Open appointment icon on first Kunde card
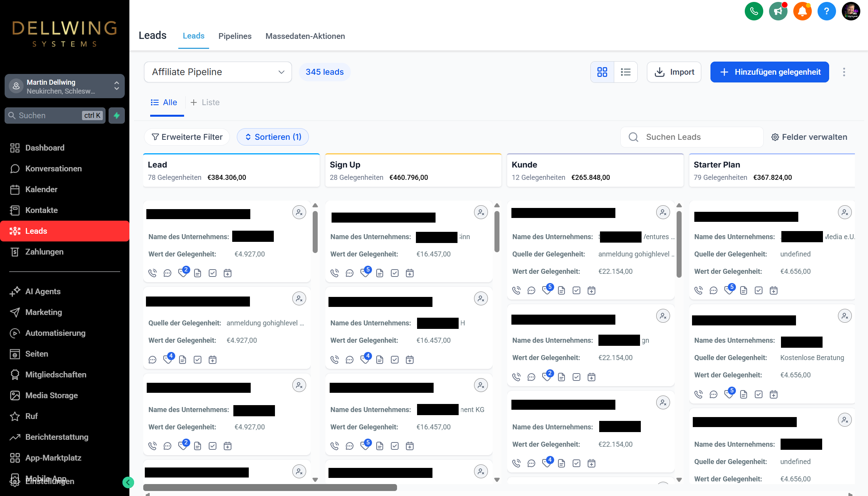Screen dimensions: 868x496 pos(592,290)
